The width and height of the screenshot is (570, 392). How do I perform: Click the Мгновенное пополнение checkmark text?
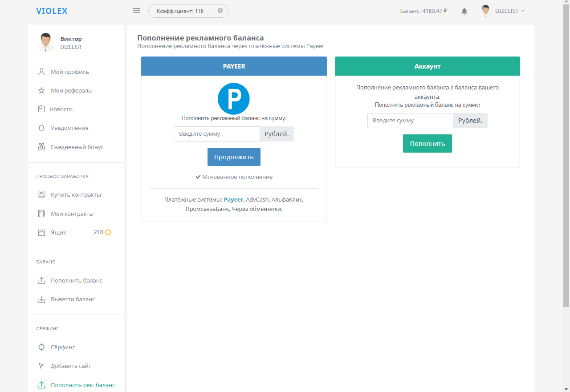[234, 177]
